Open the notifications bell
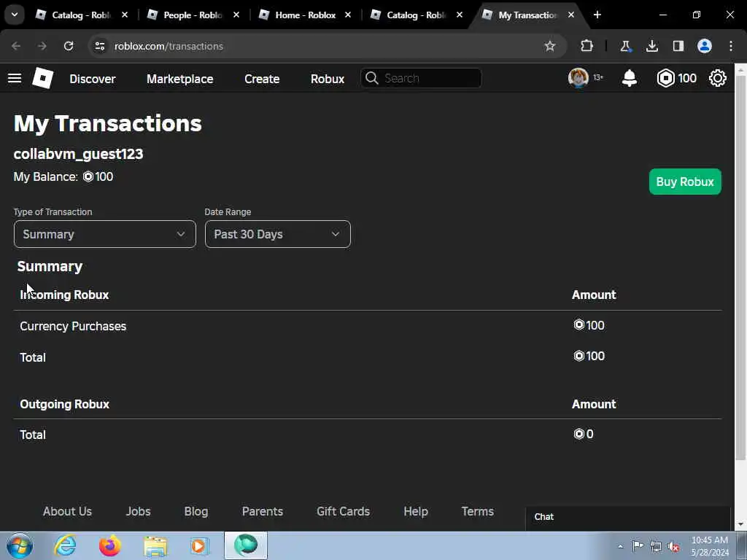 coord(630,78)
